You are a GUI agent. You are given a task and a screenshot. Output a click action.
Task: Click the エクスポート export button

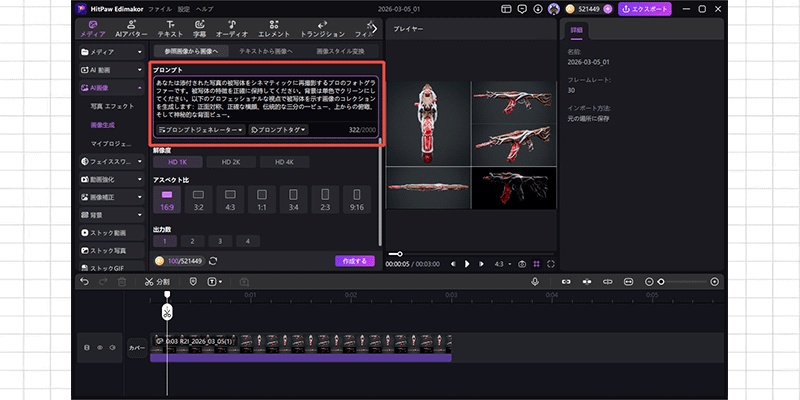click(x=645, y=9)
